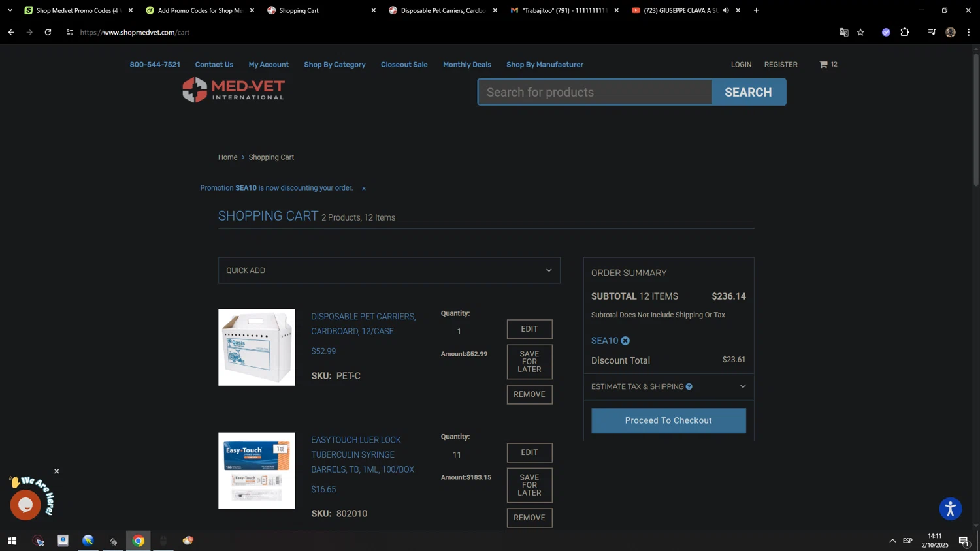Click REGISTER in the header
The width and height of the screenshot is (980, 551).
(781, 65)
